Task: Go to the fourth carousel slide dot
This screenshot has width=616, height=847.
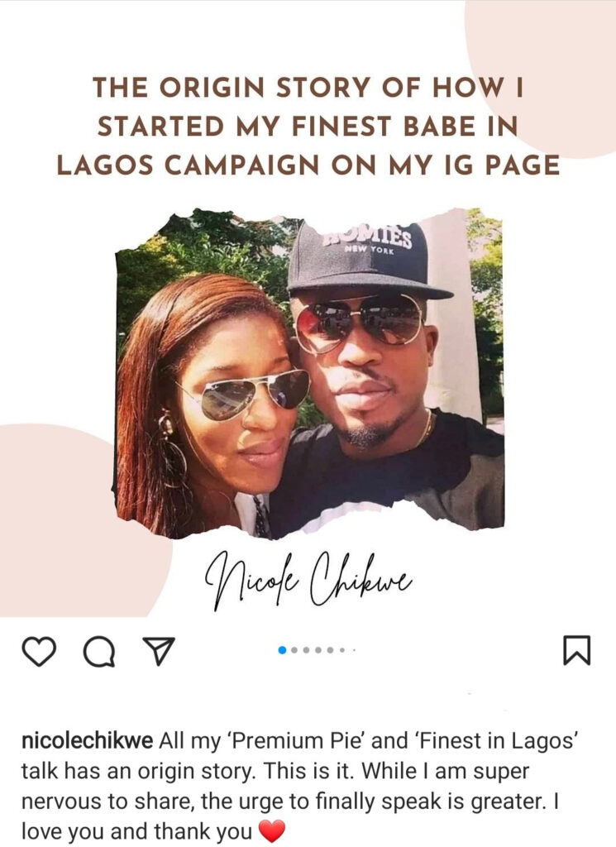Action: point(318,650)
